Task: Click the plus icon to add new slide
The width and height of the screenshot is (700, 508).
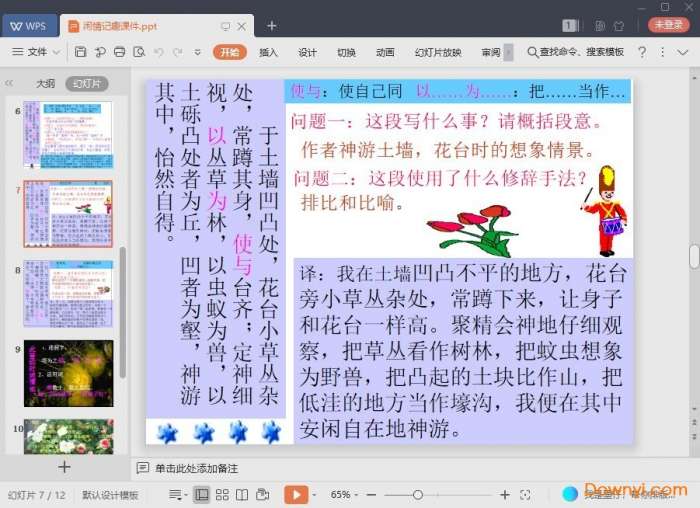Action: click(x=64, y=467)
